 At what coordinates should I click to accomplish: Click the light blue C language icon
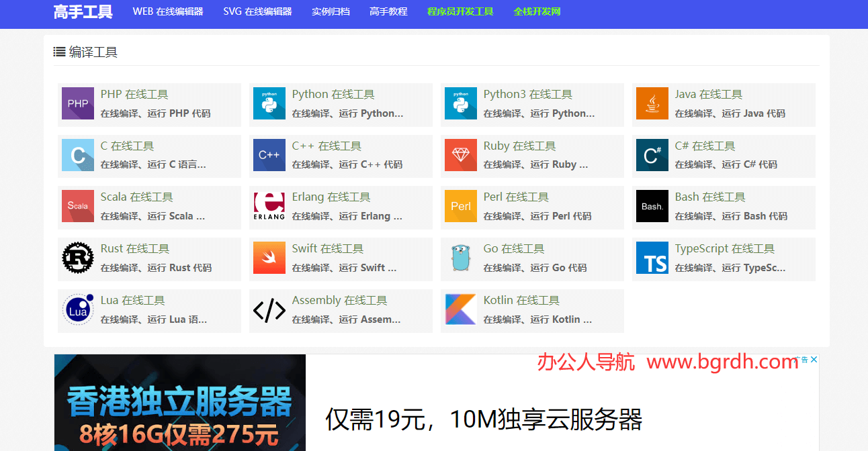click(x=78, y=155)
